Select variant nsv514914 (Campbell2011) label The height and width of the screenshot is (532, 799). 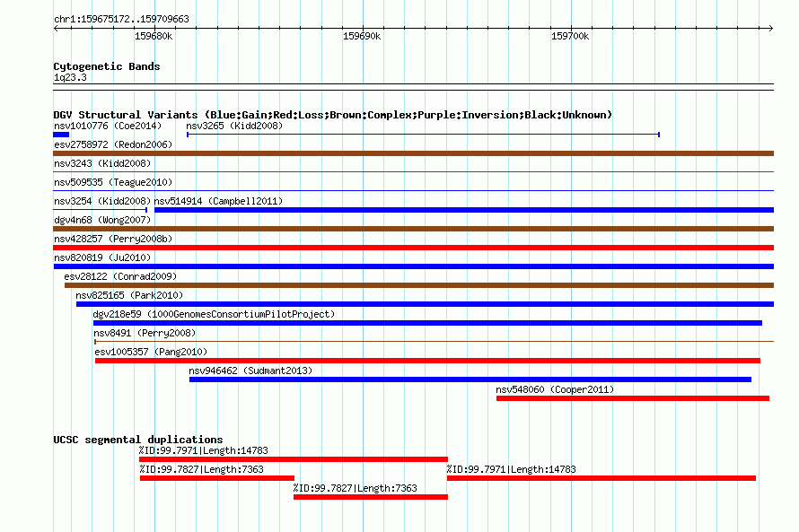(x=218, y=201)
